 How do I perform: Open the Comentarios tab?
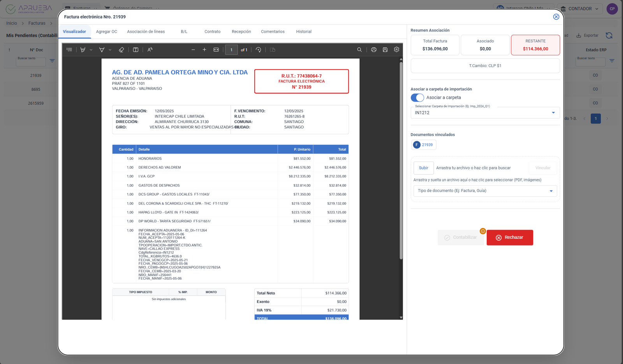point(273,32)
